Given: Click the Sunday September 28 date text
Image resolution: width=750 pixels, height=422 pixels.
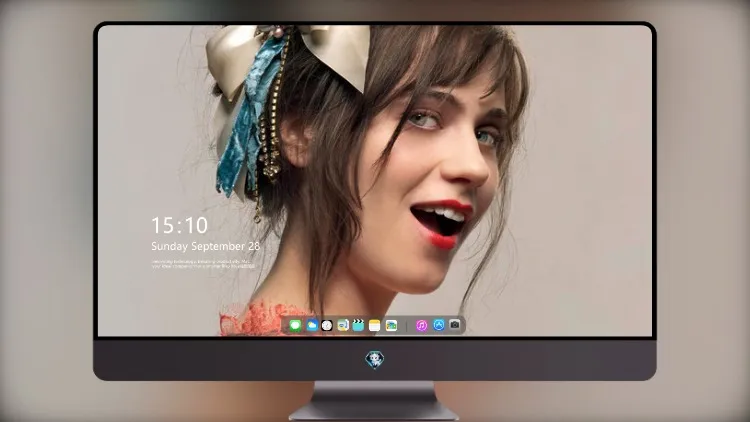Looking at the screenshot, I should 206,246.
